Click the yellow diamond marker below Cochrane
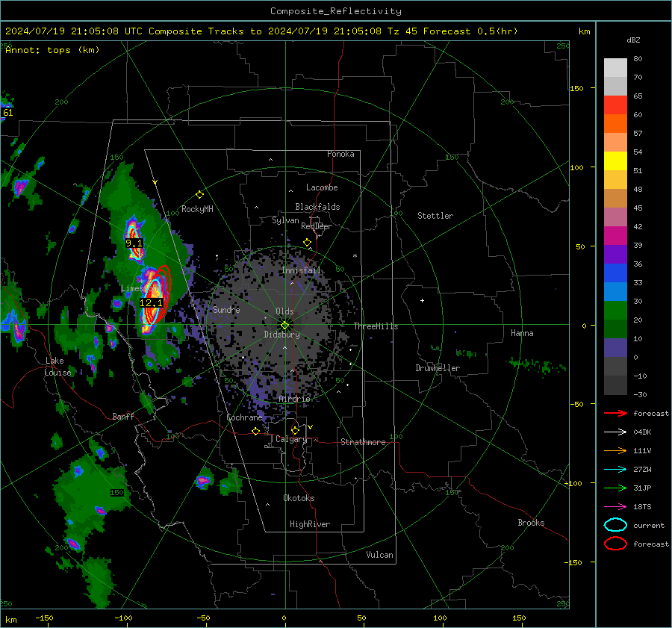 (255, 431)
